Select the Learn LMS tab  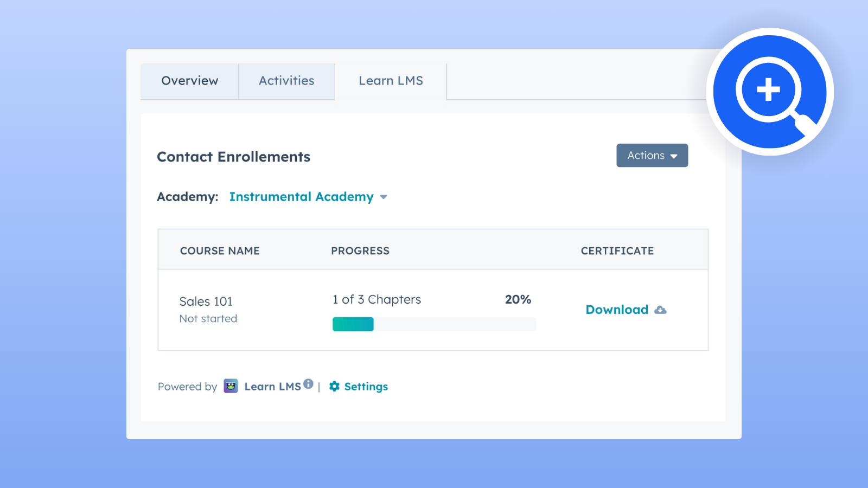point(391,81)
